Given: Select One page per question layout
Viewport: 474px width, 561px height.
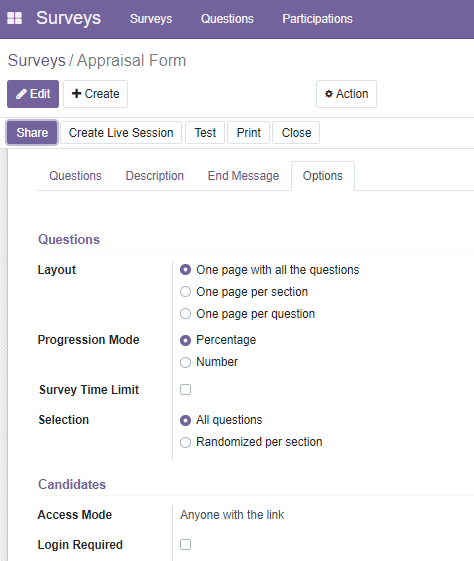Looking at the screenshot, I should (185, 314).
